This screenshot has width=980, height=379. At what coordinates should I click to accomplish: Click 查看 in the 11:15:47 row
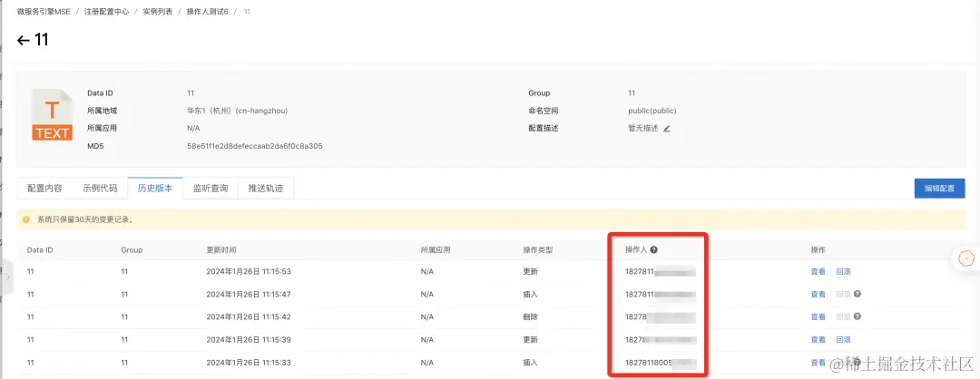point(818,294)
